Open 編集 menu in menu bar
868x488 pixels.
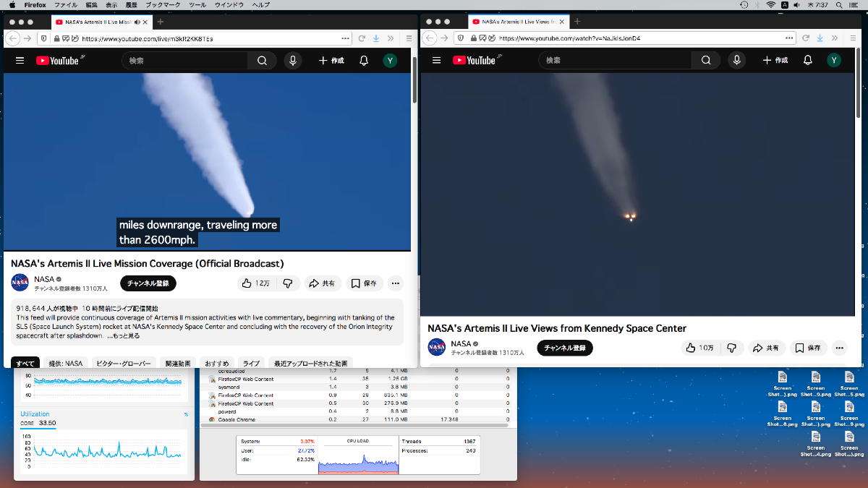coord(91,5)
